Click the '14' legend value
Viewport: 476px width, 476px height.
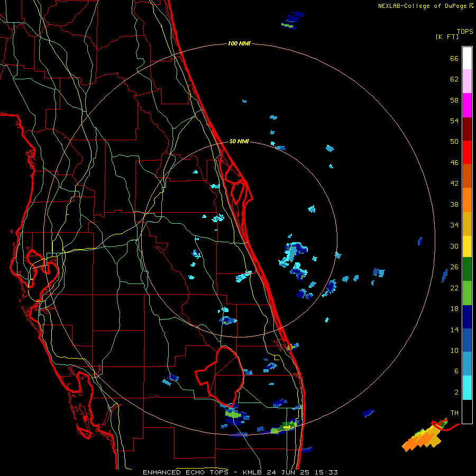[x=454, y=329]
